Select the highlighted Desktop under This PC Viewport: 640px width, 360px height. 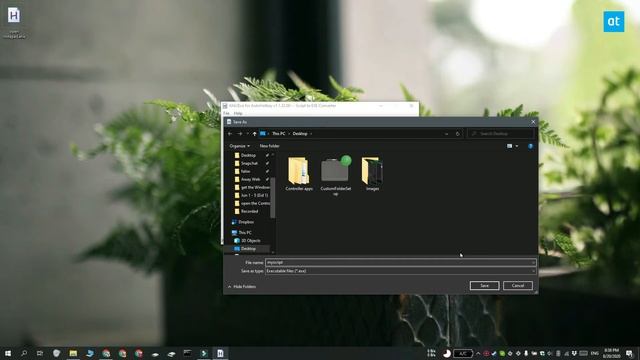(248, 249)
